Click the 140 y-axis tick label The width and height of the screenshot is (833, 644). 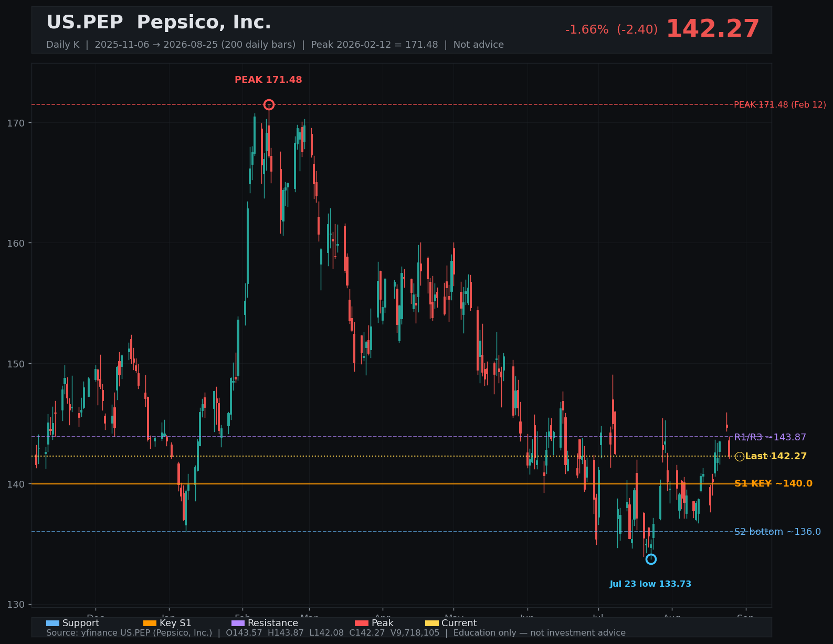pos(16,484)
